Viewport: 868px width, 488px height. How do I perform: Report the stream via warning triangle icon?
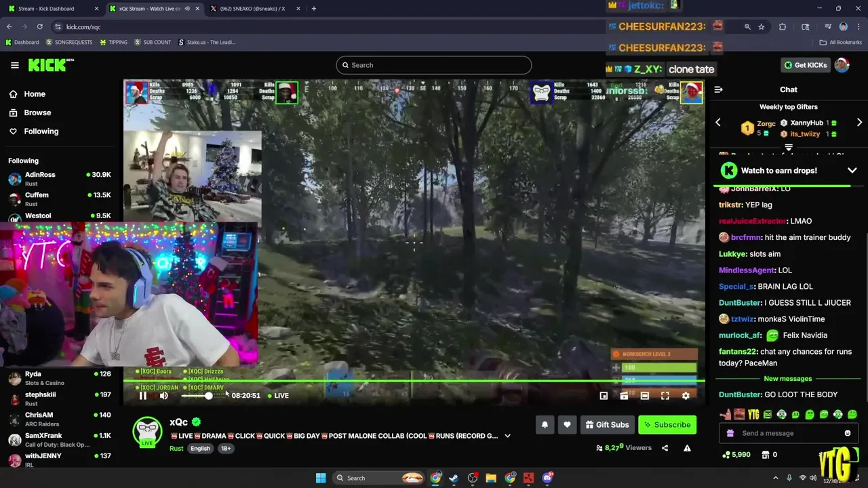pyautogui.click(x=687, y=448)
